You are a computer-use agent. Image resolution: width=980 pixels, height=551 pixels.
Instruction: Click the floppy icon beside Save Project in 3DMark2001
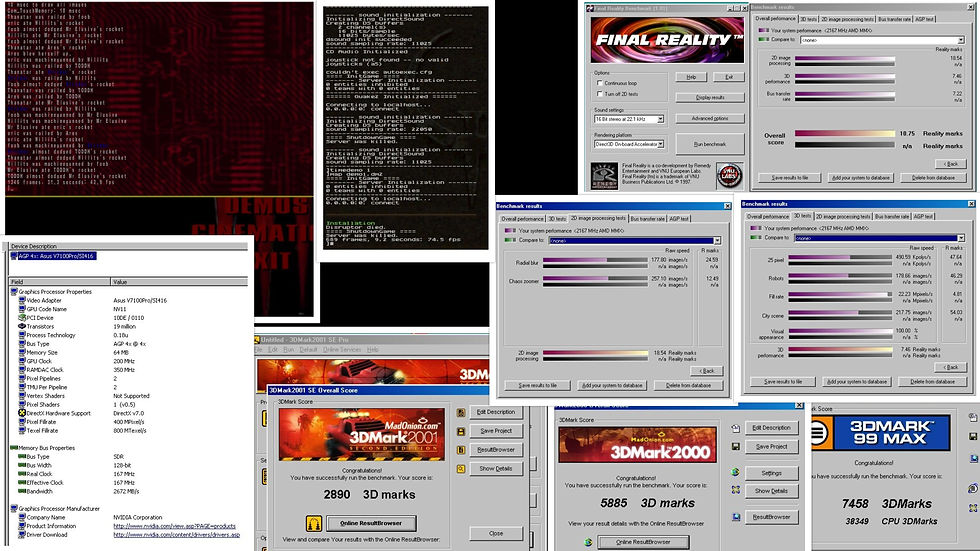click(461, 431)
